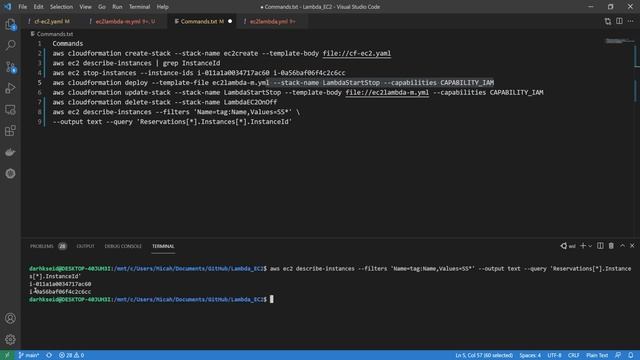This screenshot has height=360, width=640.
Task: Change file encoding UTF-8
Action: tap(554, 355)
